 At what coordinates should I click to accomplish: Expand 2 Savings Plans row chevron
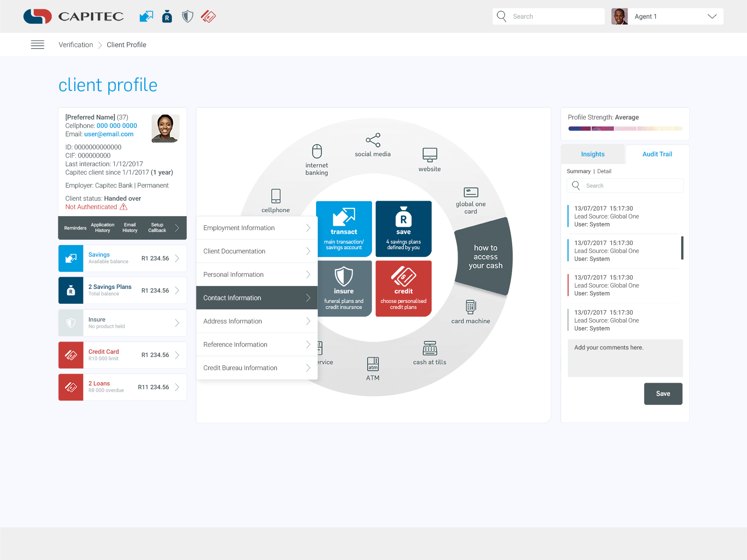pyautogui.click(x=177, y=291)
